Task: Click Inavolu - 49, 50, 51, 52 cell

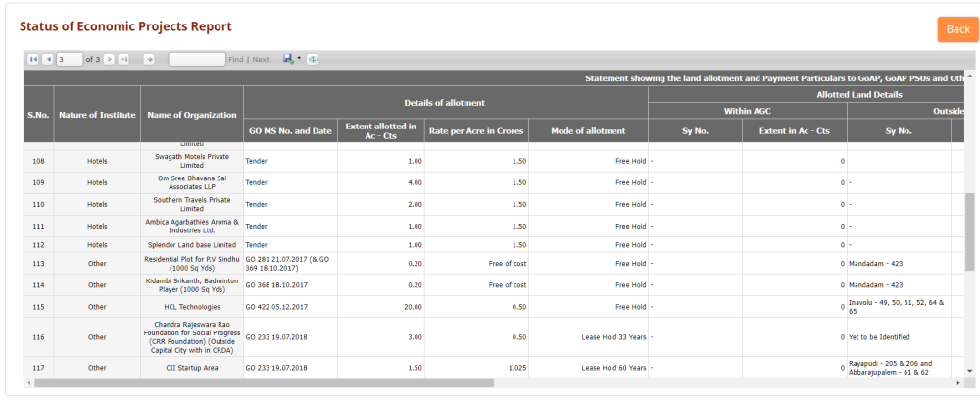Action: [899, 307]
